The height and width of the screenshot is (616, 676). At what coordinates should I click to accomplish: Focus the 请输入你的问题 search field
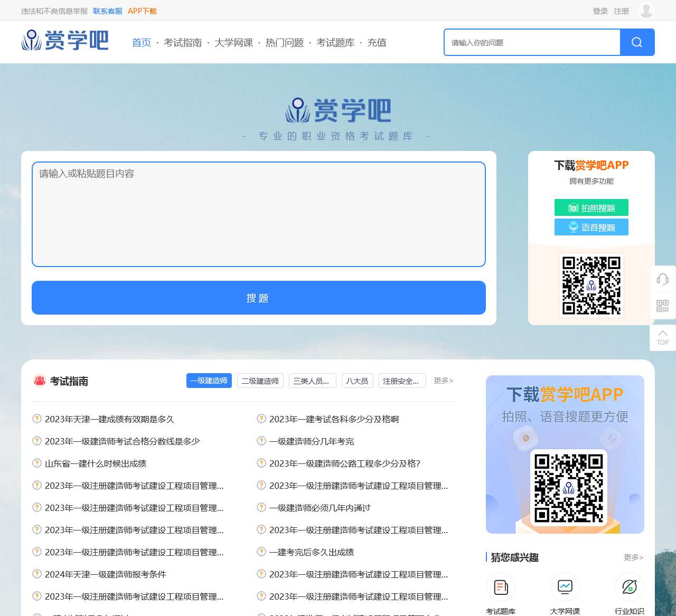click(x=532, y=42)
